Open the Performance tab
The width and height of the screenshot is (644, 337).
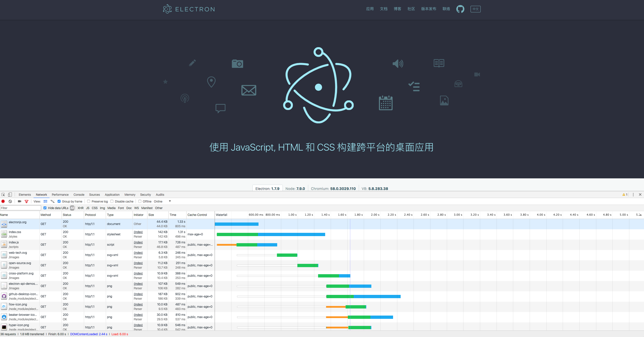point(60,194)
